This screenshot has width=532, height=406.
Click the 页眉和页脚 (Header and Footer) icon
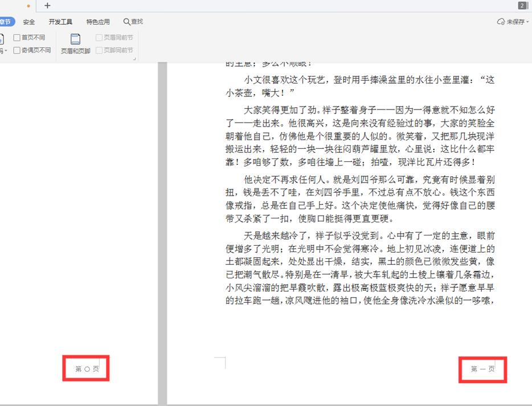75,39
